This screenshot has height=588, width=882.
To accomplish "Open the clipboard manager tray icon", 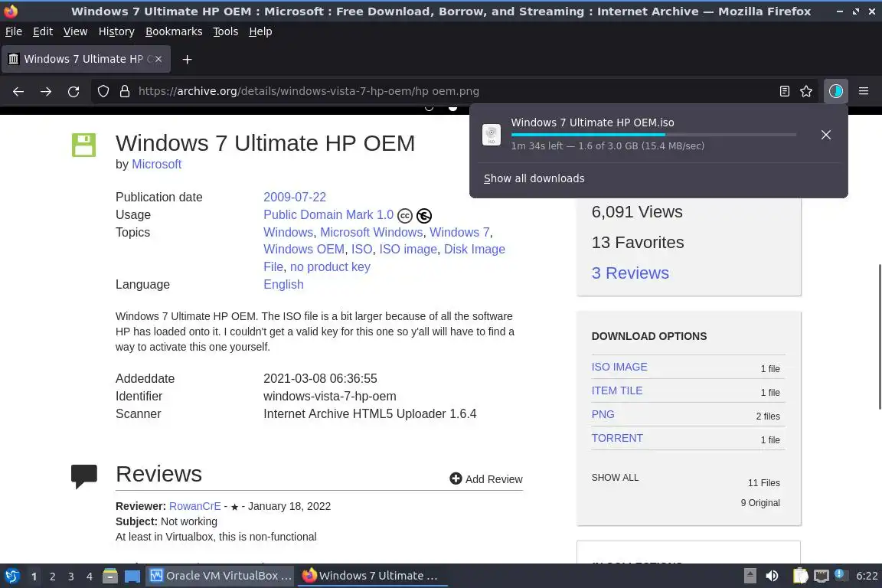I will (x=800, y=576).
